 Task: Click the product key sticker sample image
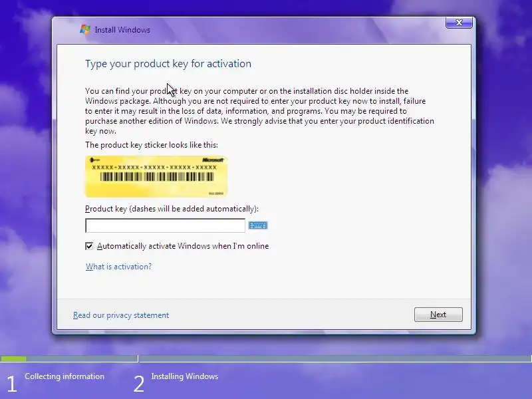coord(156,176)
